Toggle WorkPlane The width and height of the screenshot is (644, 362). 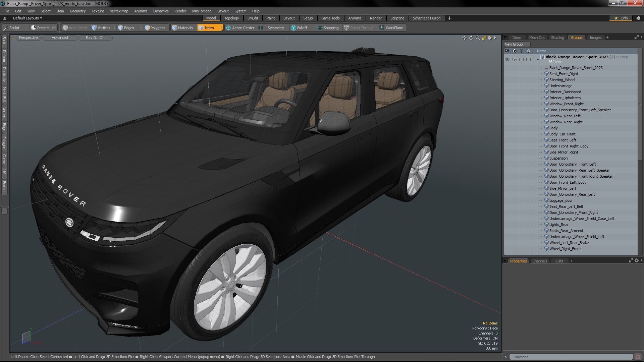coord(392,28)
